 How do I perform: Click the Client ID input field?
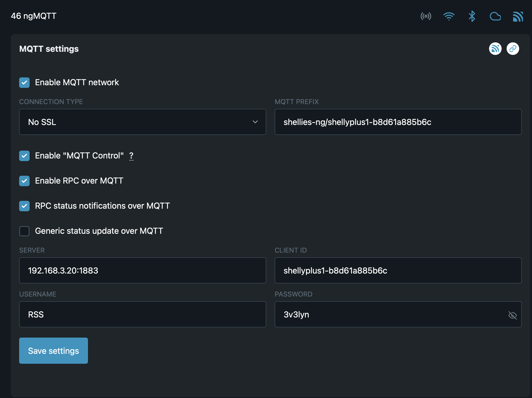point(398,270)
